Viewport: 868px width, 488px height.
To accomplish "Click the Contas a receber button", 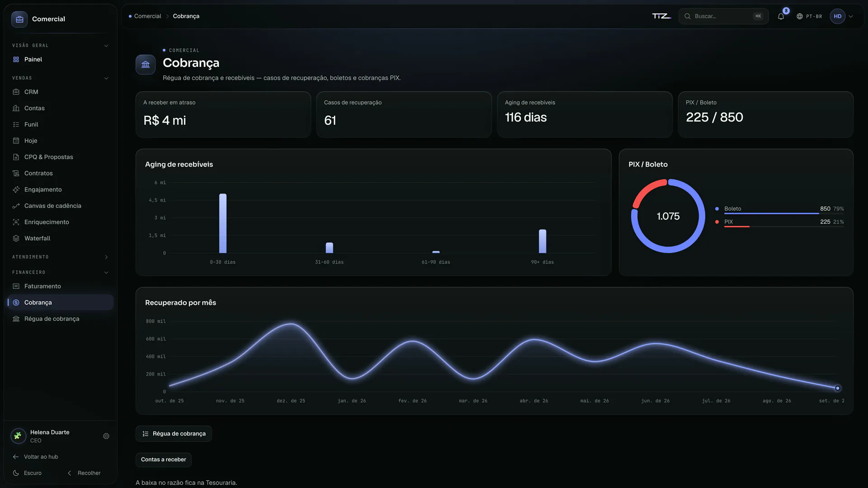I will 164,460.
